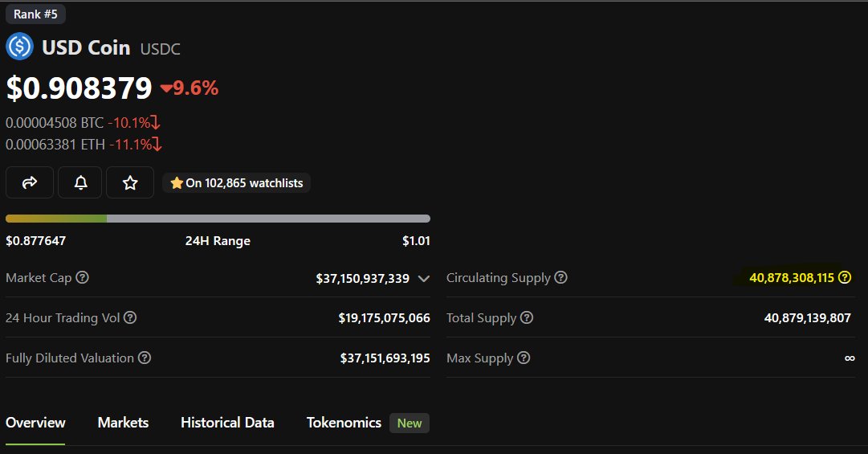Click the 24H range progress bar
Viewport: 868px width, 454px height.
(218, 218)
